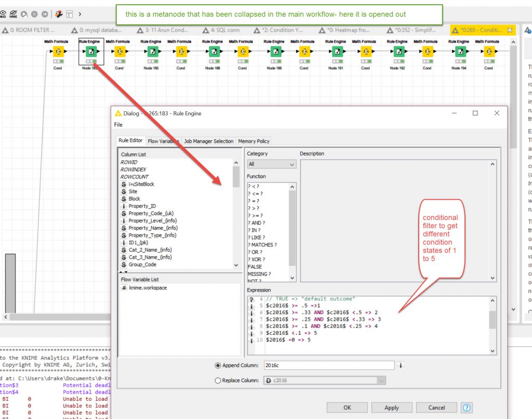
Task: Click flow variable icon beside Append Column field
Action: (401, 365)
